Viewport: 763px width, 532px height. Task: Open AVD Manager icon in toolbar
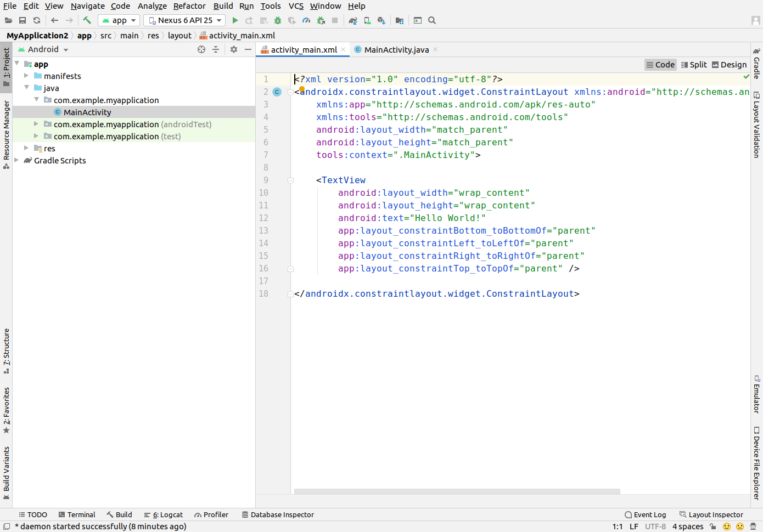[367, 20]
